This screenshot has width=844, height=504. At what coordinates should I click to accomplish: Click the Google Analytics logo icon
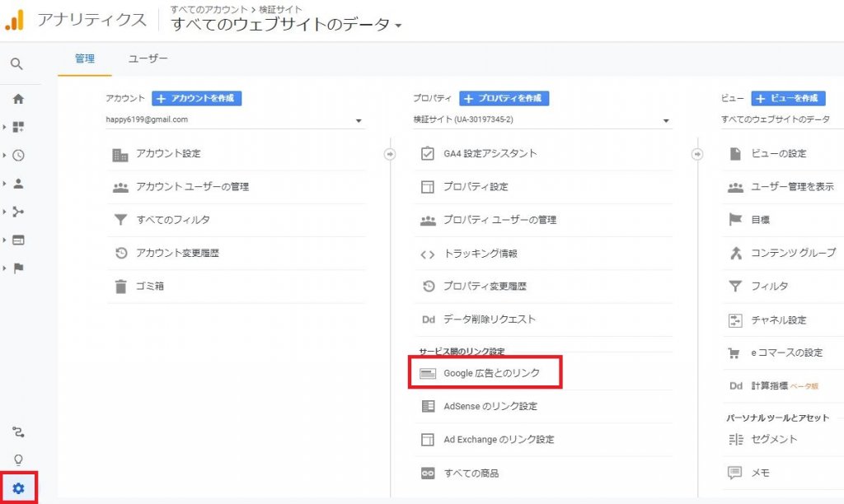[x=15, y=20]
